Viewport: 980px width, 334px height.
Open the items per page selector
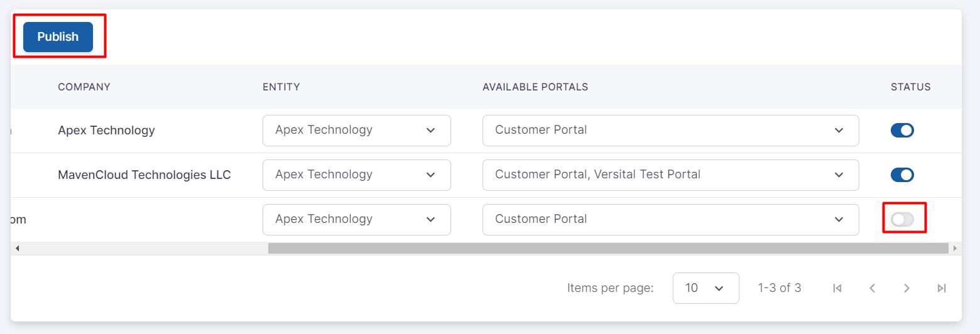(705, 288)
